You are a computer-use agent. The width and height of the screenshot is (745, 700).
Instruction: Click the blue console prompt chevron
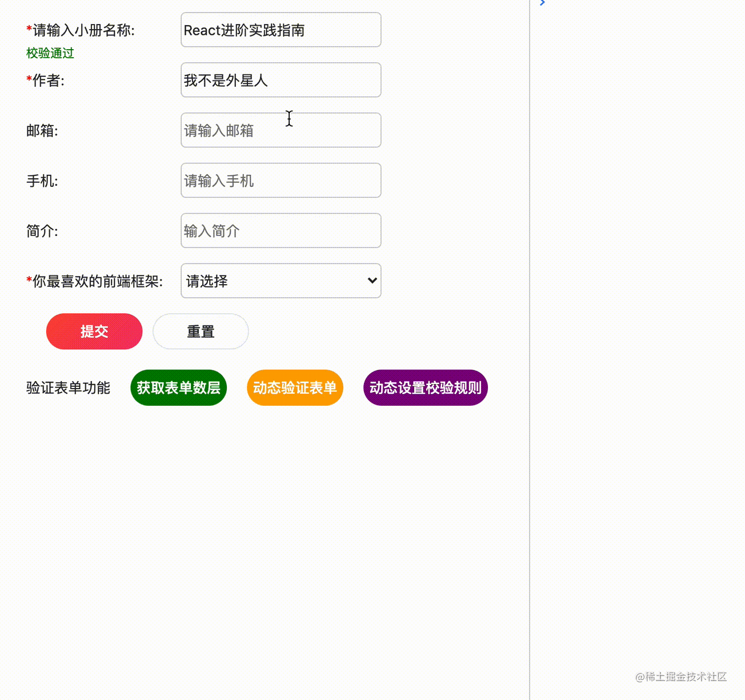point(542,3)
